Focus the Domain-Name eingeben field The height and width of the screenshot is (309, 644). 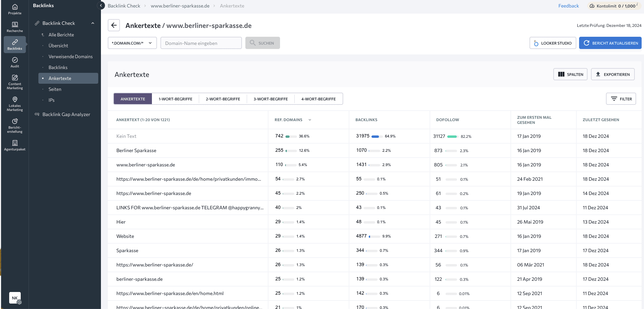tap(201, 43)
